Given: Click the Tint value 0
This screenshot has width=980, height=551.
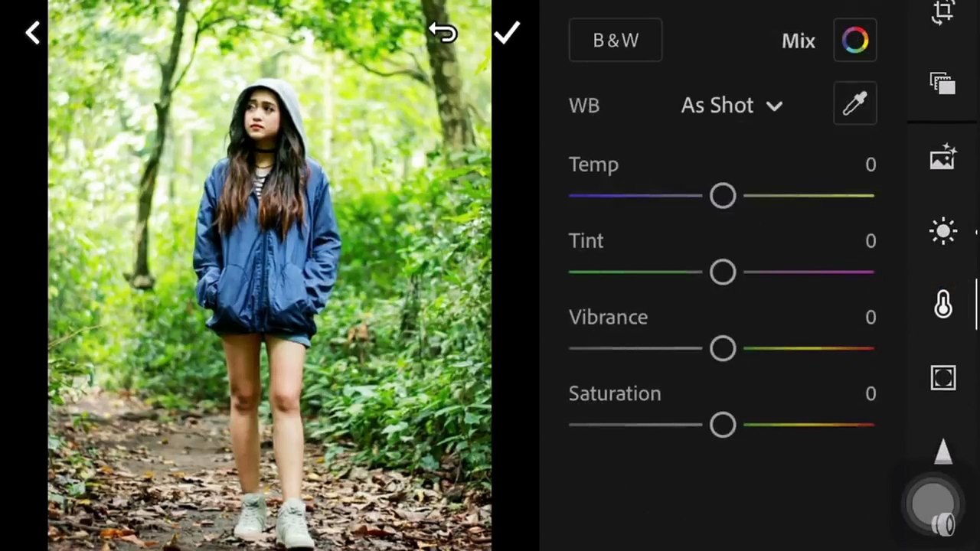Looking at the screenshot, I should tap(871, 241).
